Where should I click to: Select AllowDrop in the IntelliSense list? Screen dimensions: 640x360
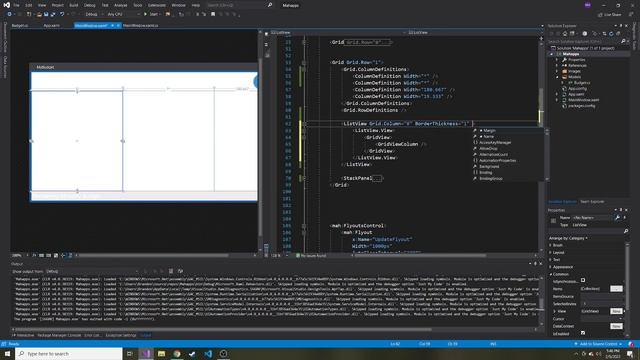(488, 149)
